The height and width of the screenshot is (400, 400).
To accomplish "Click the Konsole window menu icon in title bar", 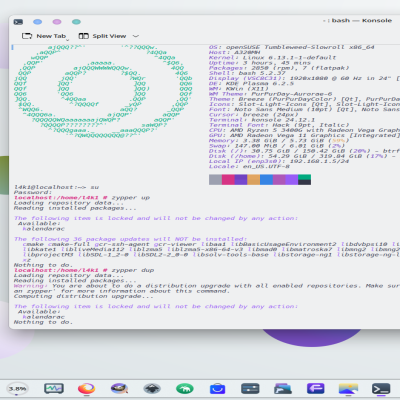I will tap(18, 22).
